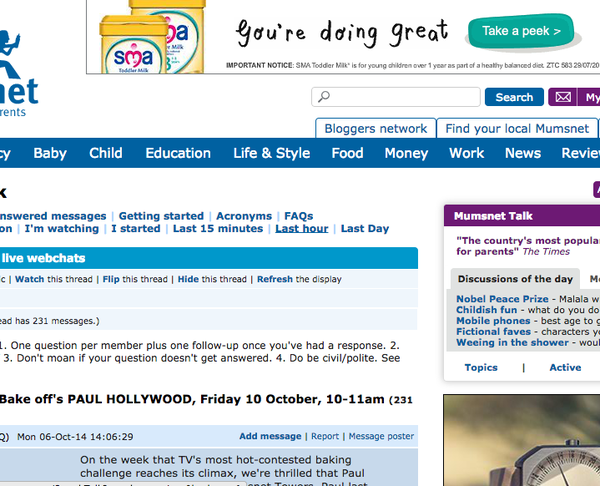The height and width of the screenshot is (486, 600).
Task: Click Take a peek ad button
Action: [x=520, y=31]
